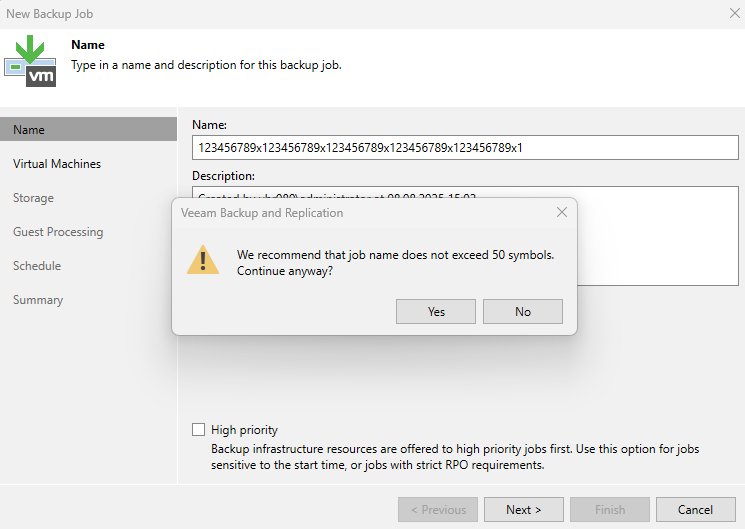Go to the Storage wizard step

(33, 198)
